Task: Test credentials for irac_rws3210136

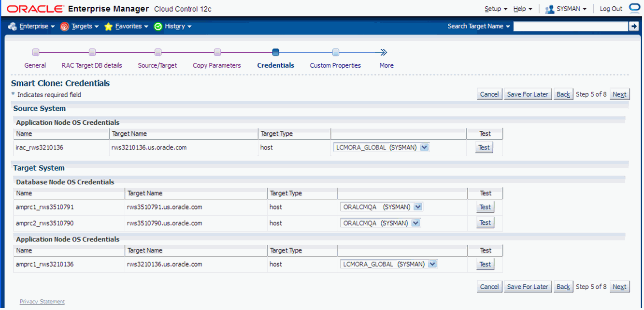Action: click(484, 148)
